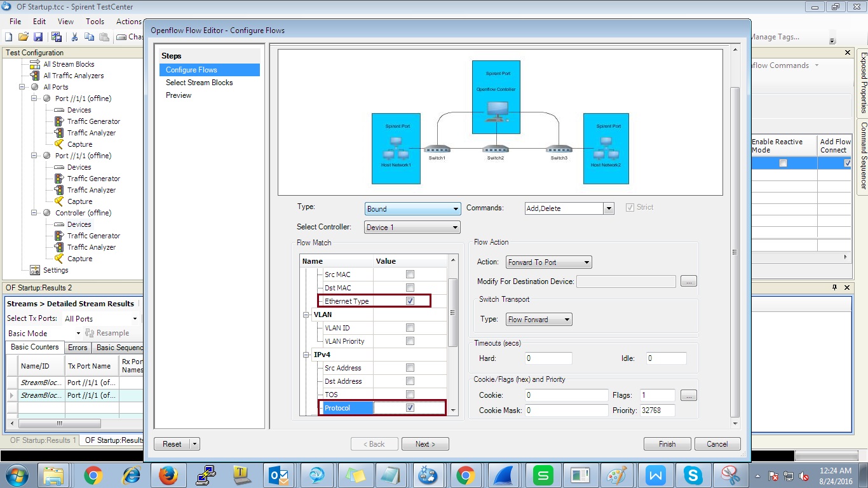The height and width of the screenshot is (488, 868).
Task: Enable the TOS checkbox
Action: coord(410,395)
